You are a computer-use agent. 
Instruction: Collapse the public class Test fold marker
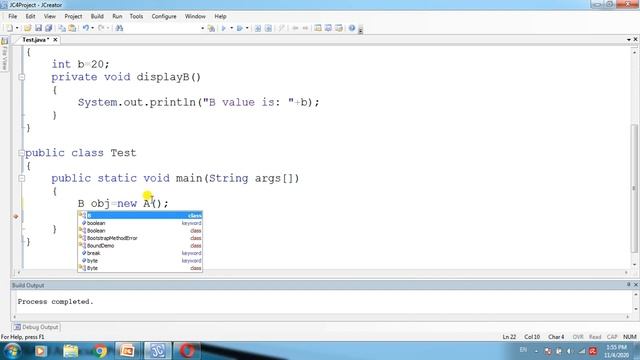tap(21, 153)
